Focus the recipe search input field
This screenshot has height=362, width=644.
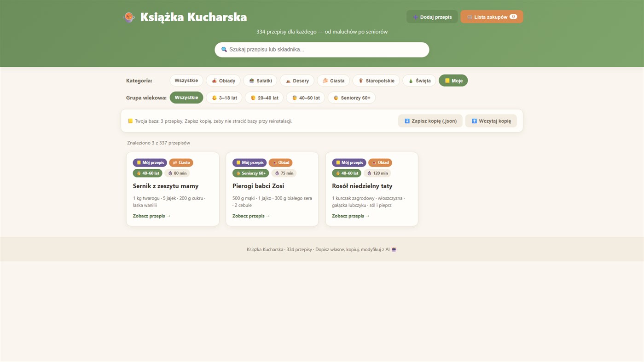pos(322,50)
